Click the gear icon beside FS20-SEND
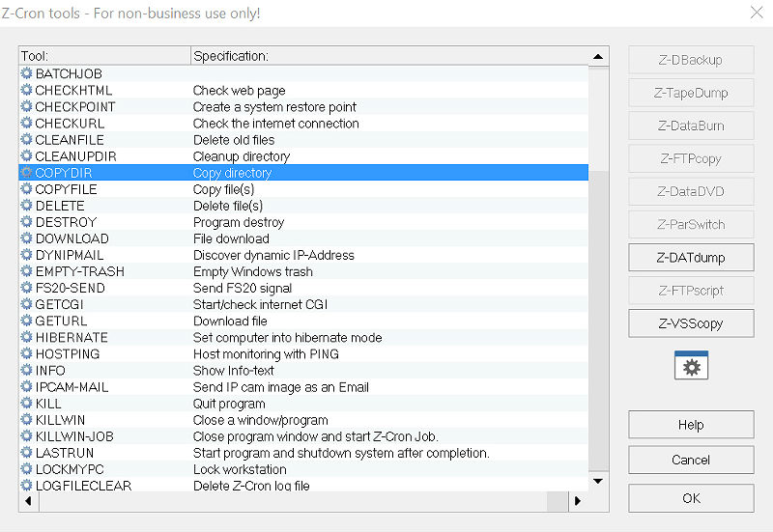The width and height of the screenshot is (773, 532). point(27,288)
